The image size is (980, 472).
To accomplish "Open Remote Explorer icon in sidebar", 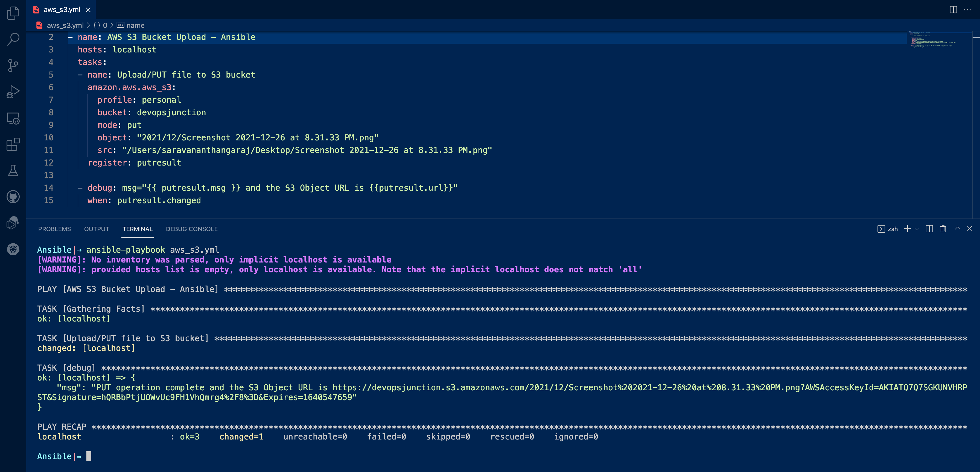I will pyautogui.click(x=13, y=118).
